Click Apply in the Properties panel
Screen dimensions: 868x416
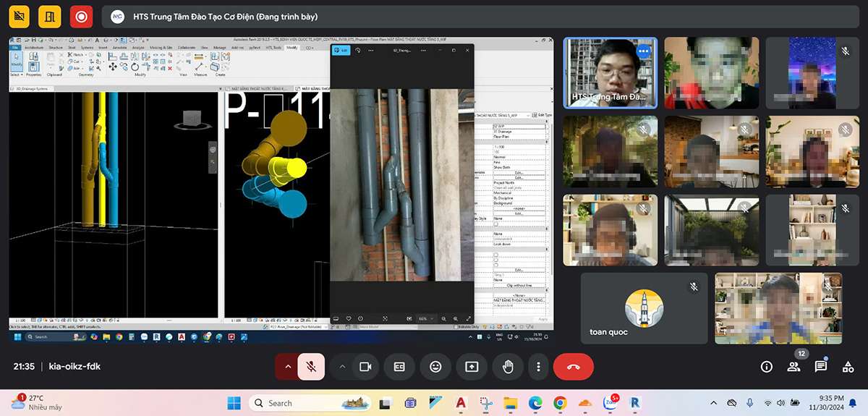click(x=542, y=319)
